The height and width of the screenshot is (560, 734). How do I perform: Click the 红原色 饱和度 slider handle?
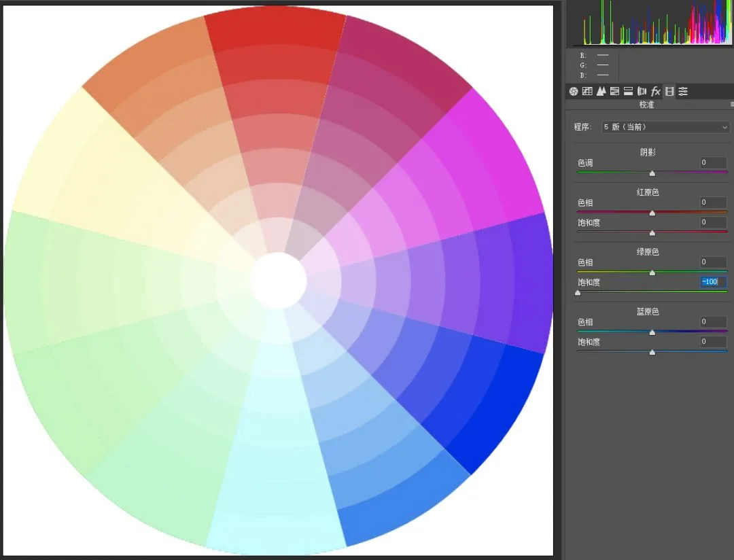click(652, 233)
